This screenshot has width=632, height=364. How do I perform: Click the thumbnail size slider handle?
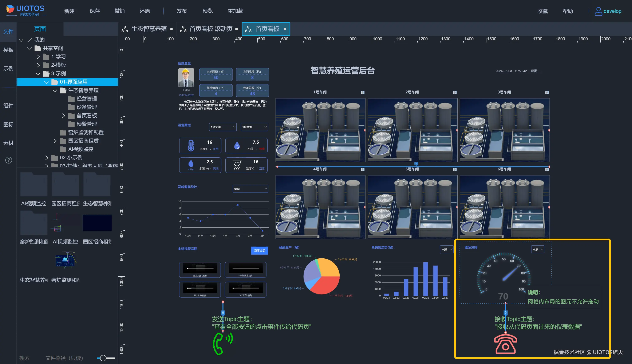pos(103,358)
